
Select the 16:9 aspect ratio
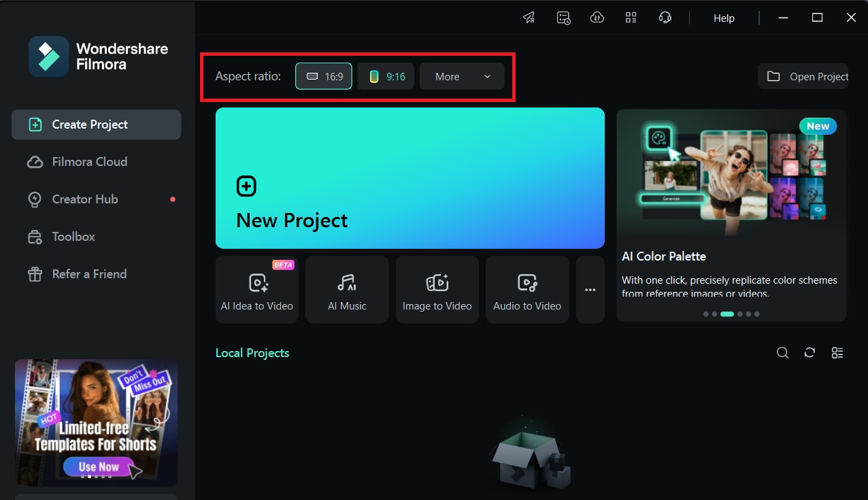324,76
